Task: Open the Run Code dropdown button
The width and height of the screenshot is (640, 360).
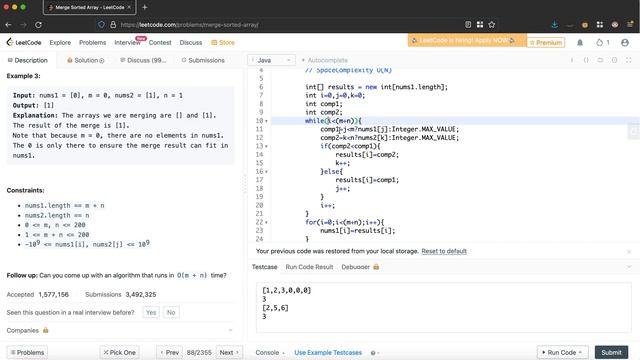Action: (562, 352)
